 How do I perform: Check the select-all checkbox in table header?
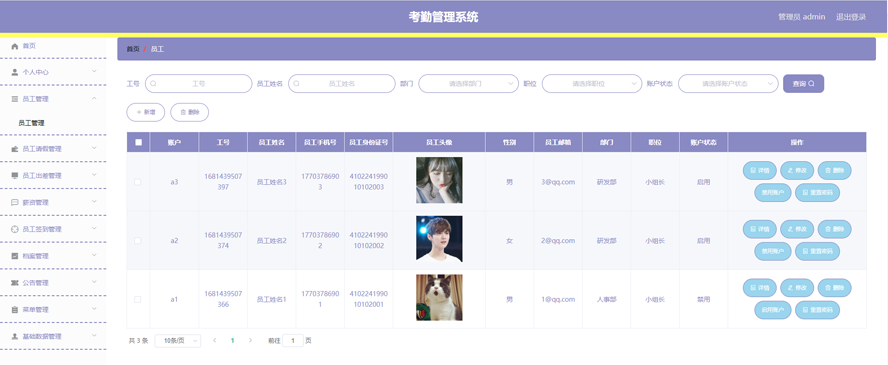point(138,143)
